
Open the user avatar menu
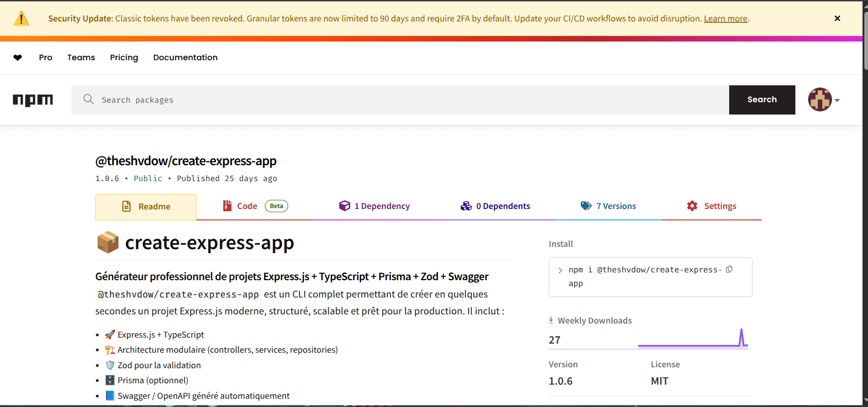click(824, 99)
